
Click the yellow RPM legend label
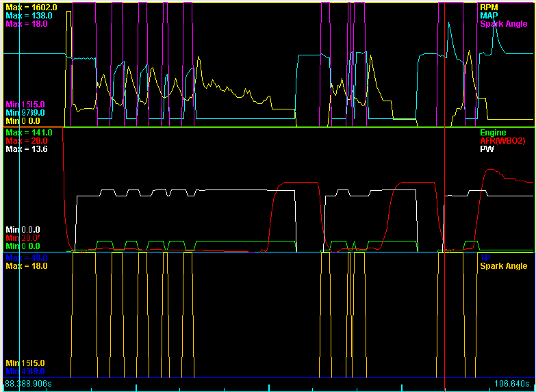point(489,7)
